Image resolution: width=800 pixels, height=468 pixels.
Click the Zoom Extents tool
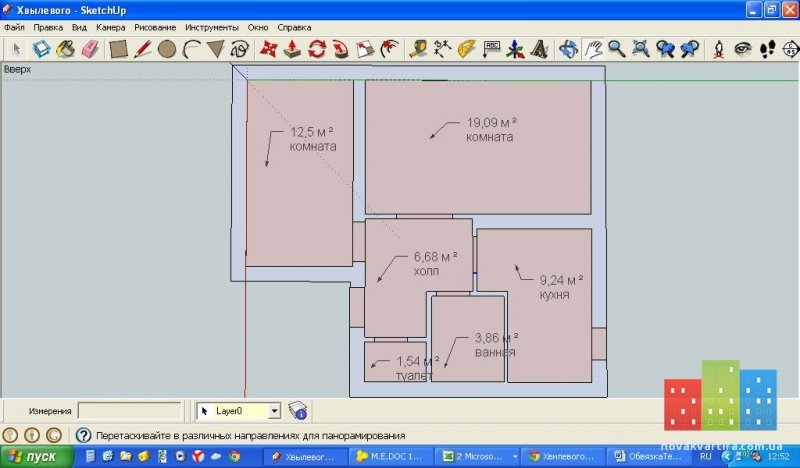pos(641,50)
